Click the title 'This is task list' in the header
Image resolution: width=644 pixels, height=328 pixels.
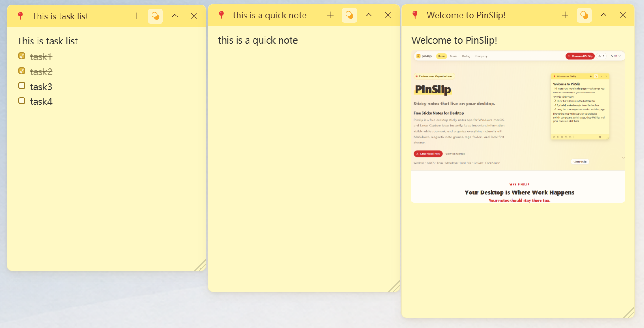click(60, 16)
